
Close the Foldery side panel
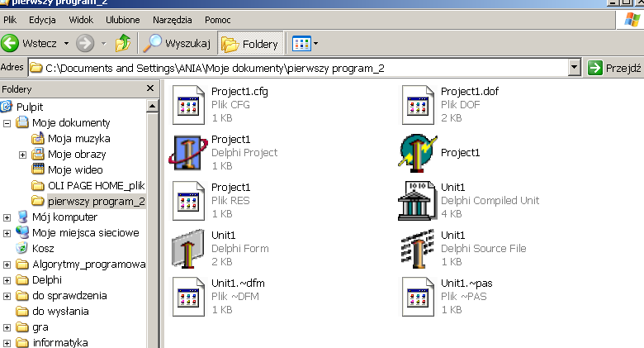[x=150, y=88]
